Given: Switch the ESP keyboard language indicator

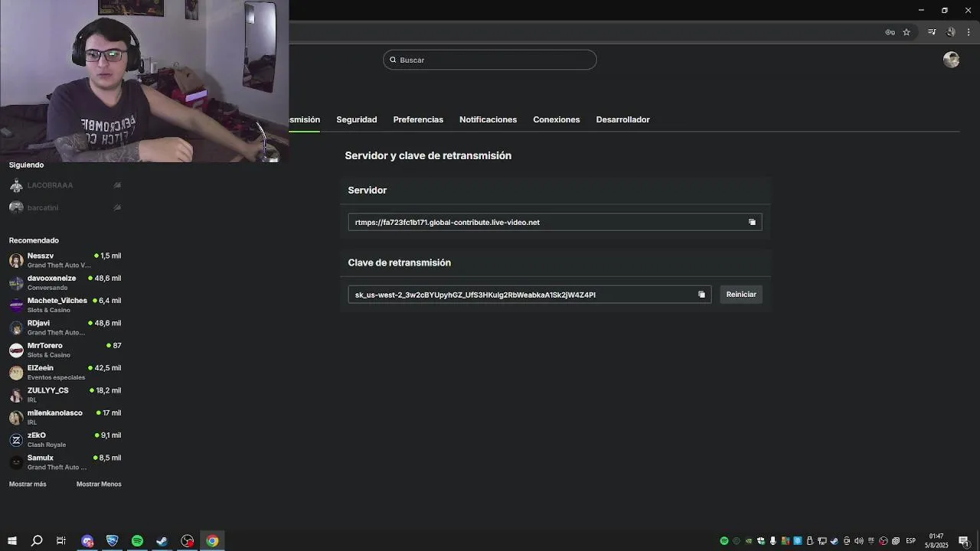Looking at the screenshot, I should (910, 541).
